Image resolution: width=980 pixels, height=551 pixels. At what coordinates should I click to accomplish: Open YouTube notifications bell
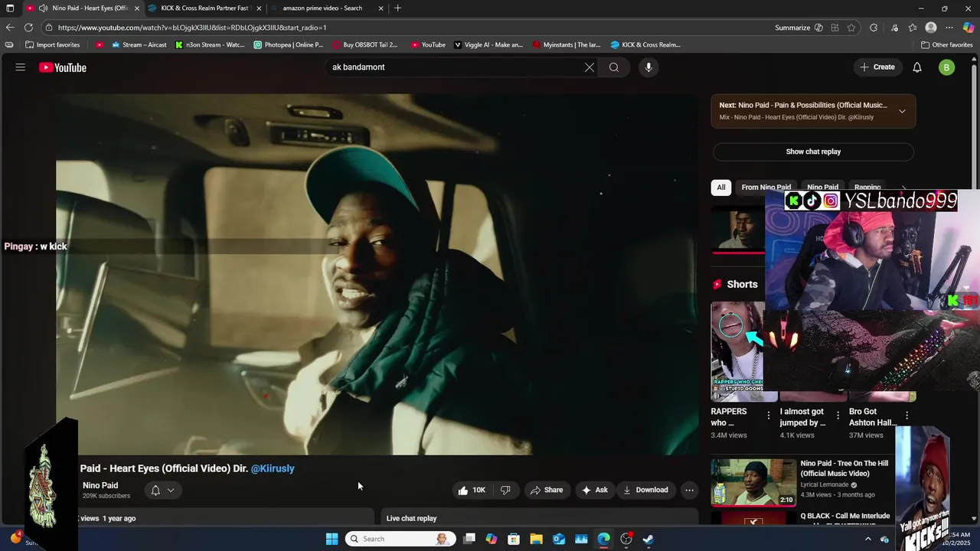point(917,67)
